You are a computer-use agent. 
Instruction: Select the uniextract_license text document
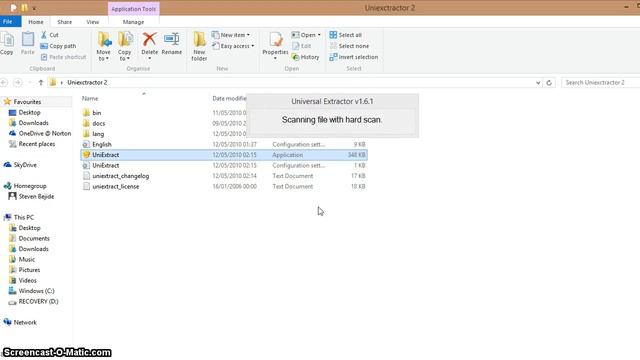[x=116, y=187]
